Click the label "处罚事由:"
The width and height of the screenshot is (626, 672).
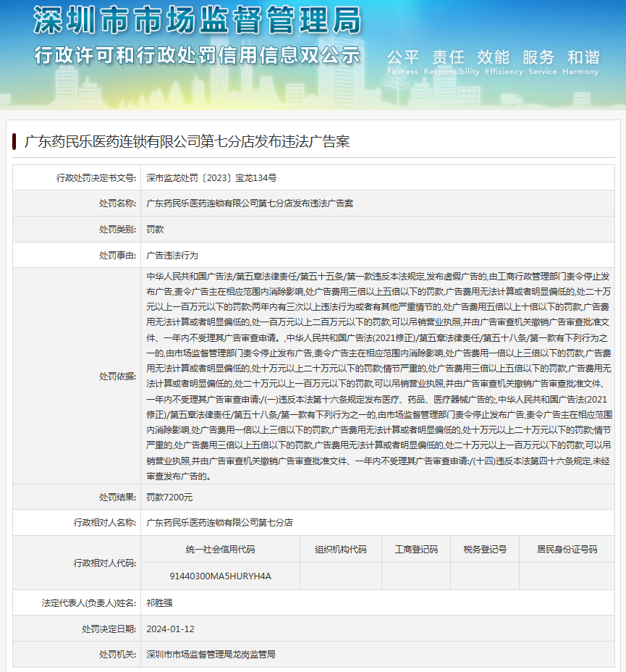click(118, 256)
